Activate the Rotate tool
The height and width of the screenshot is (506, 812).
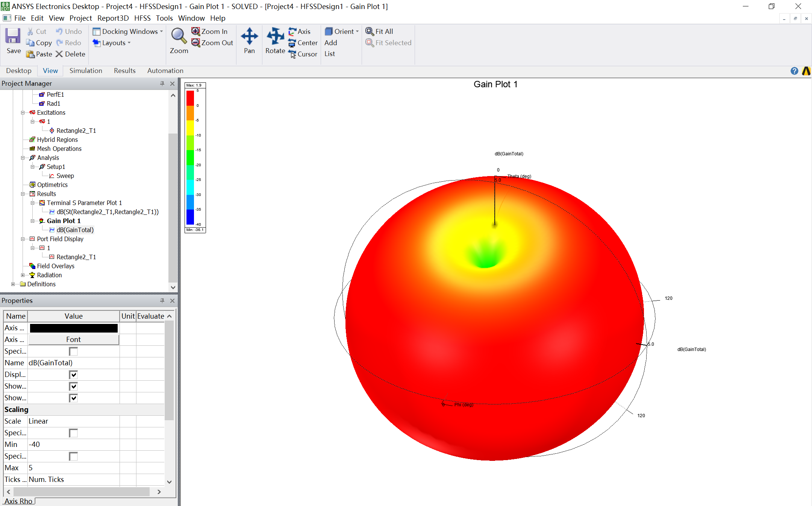pos(275,36)
